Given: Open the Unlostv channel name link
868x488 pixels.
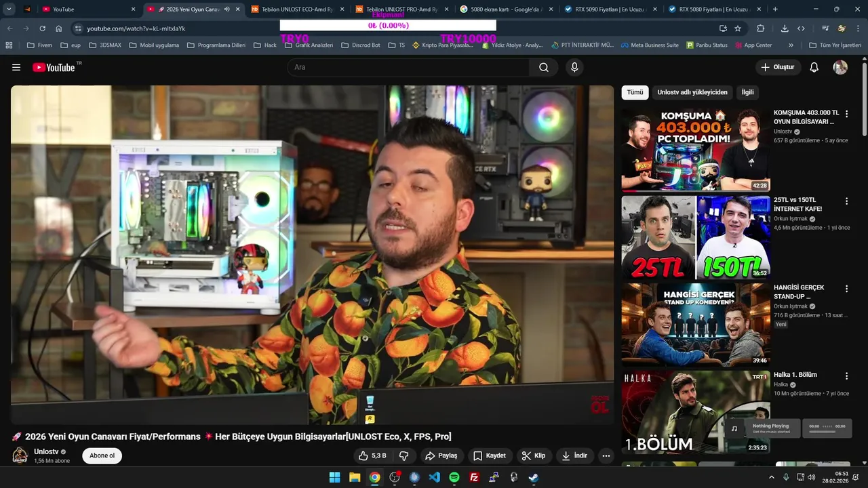Looking at the screenshot, I should click(46, 451).
